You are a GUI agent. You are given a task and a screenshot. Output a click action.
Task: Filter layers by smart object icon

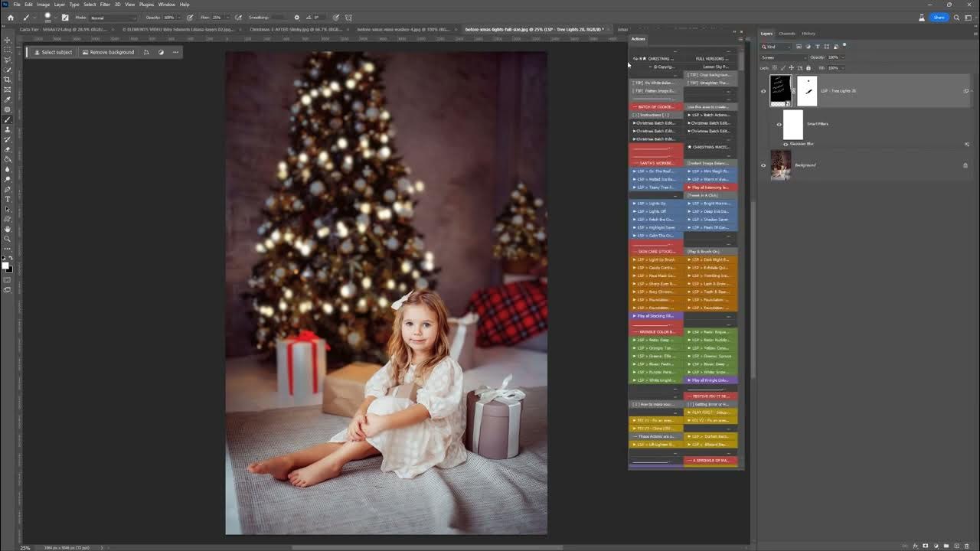[835, 47]
